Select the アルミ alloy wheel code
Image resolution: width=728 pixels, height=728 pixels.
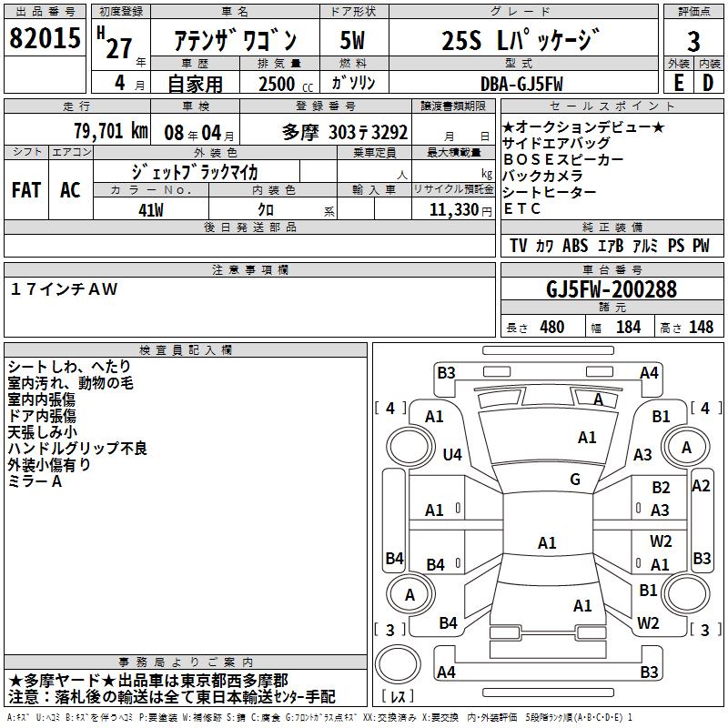point(645,246)
